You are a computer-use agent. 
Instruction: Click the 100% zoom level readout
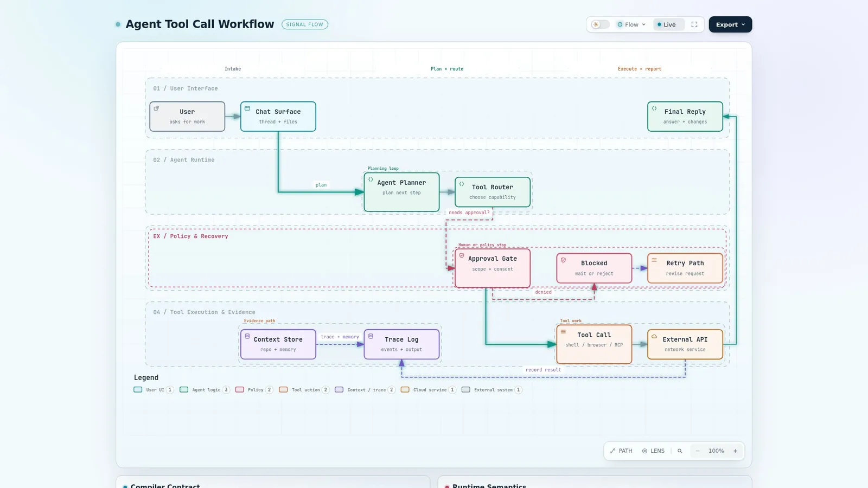716,451
